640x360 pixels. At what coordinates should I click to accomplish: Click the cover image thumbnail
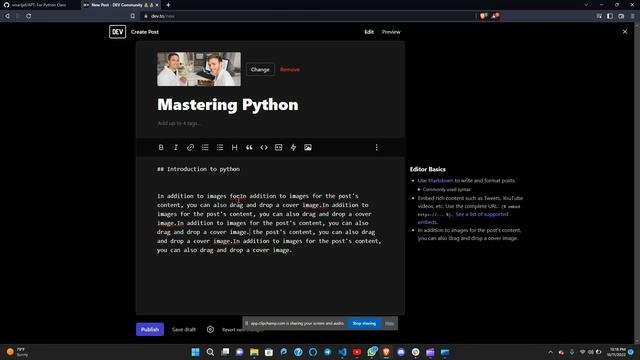(199, 69)
